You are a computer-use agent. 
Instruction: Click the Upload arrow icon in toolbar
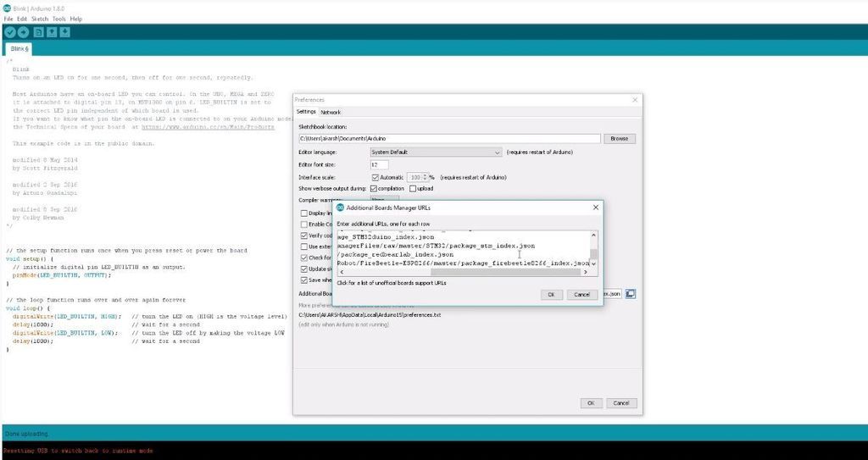click(x=23, y=33)
